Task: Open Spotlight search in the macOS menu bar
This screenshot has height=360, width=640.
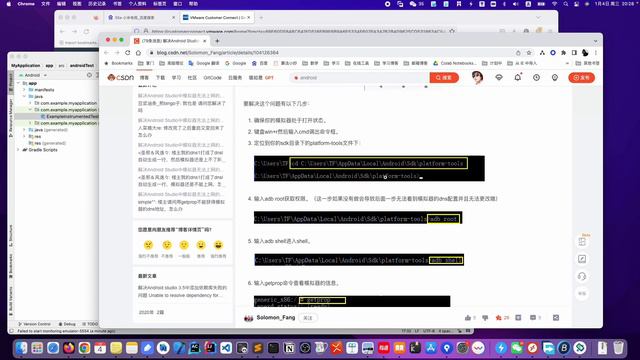Action: pos(565,4)
